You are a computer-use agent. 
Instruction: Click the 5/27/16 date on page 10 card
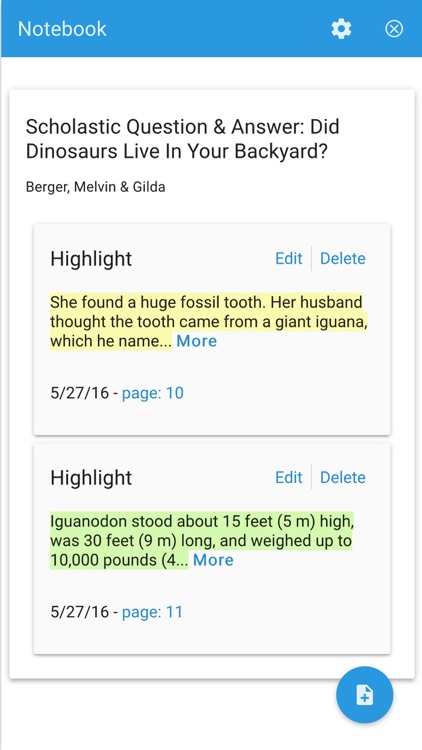point(79,393)
